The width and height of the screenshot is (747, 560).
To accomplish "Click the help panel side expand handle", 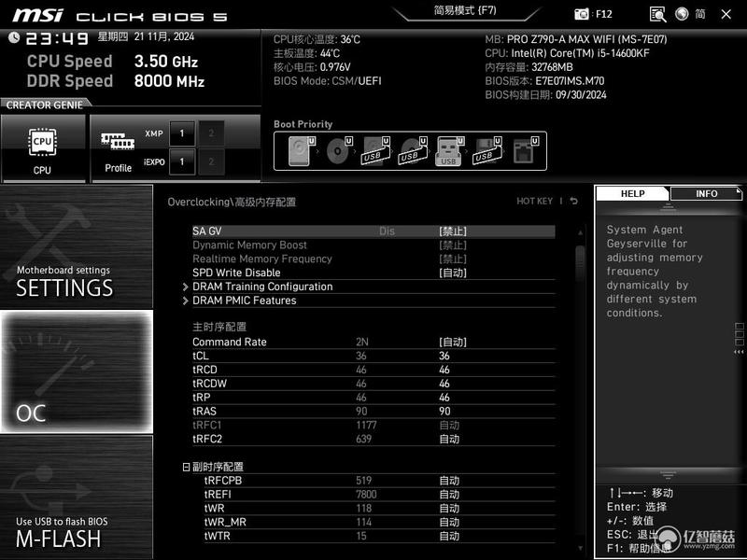I will tap(739, 338).
